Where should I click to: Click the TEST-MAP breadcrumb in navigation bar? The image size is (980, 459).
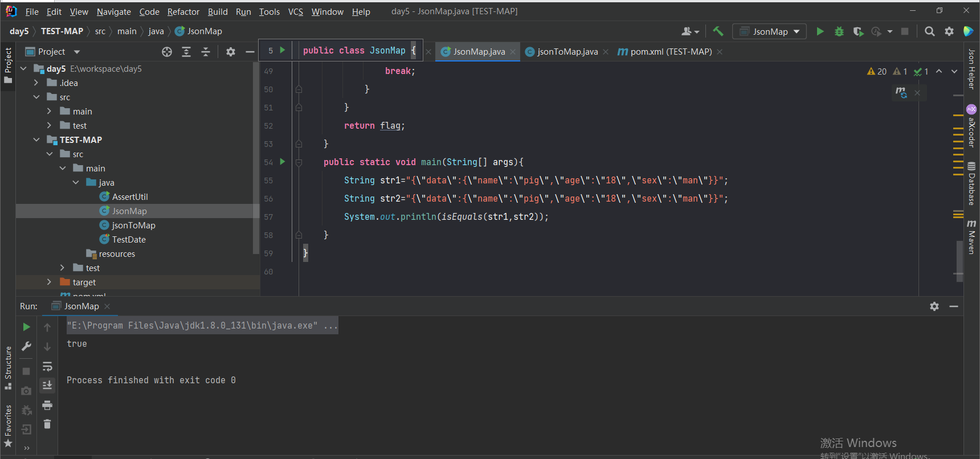click(62, 31)
